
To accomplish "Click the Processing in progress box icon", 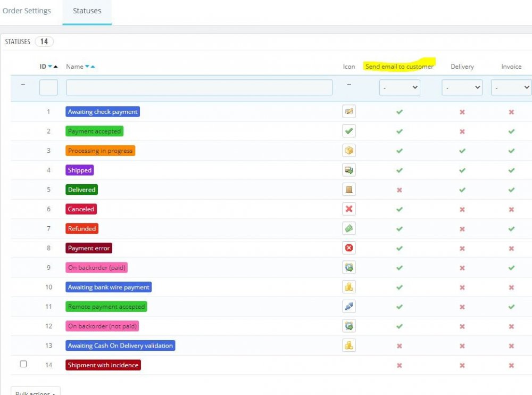I will (x=348, y=151).
